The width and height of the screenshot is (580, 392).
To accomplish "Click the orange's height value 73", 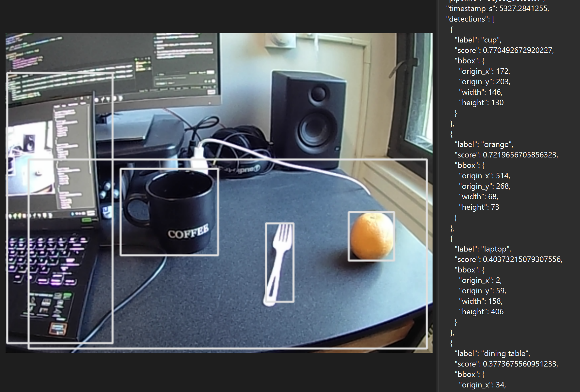I will coord(495,207).
